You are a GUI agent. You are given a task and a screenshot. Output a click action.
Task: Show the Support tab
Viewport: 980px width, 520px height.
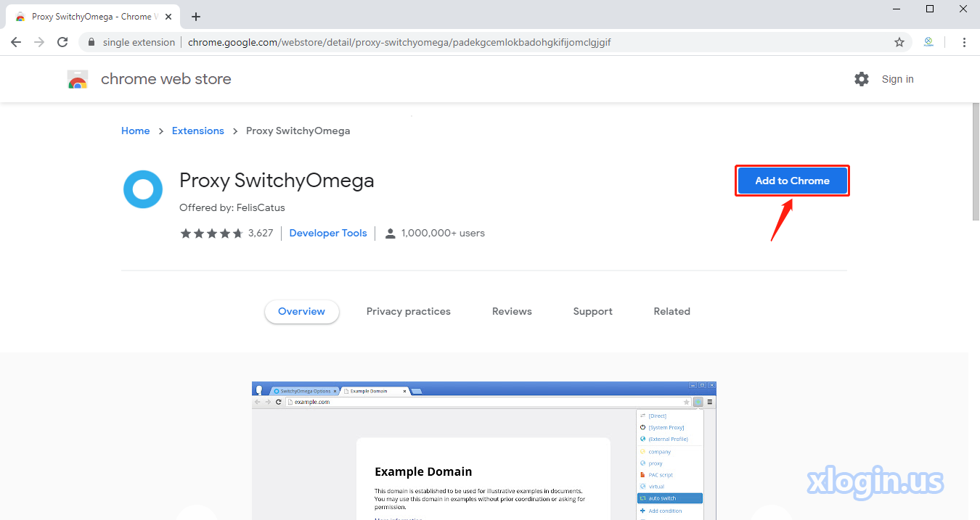[593, 311]
